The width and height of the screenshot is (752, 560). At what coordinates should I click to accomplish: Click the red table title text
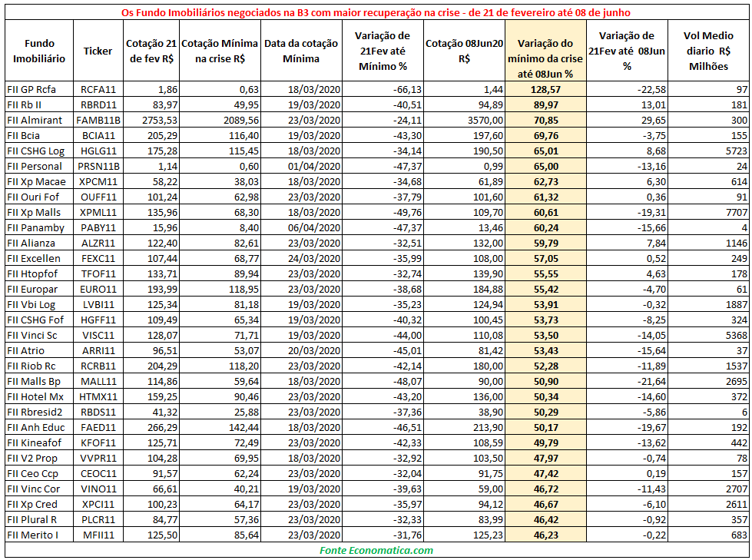[376, 12]
